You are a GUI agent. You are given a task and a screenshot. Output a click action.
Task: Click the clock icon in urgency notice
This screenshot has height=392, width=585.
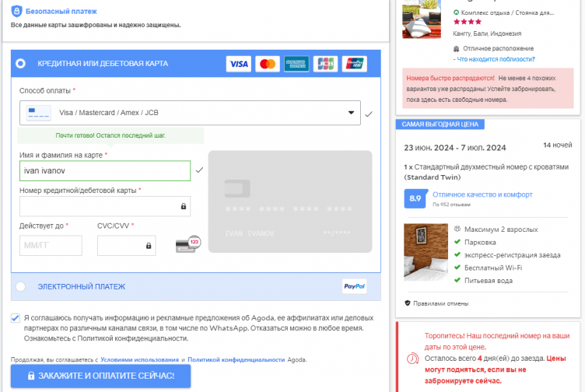click(412, 359)
